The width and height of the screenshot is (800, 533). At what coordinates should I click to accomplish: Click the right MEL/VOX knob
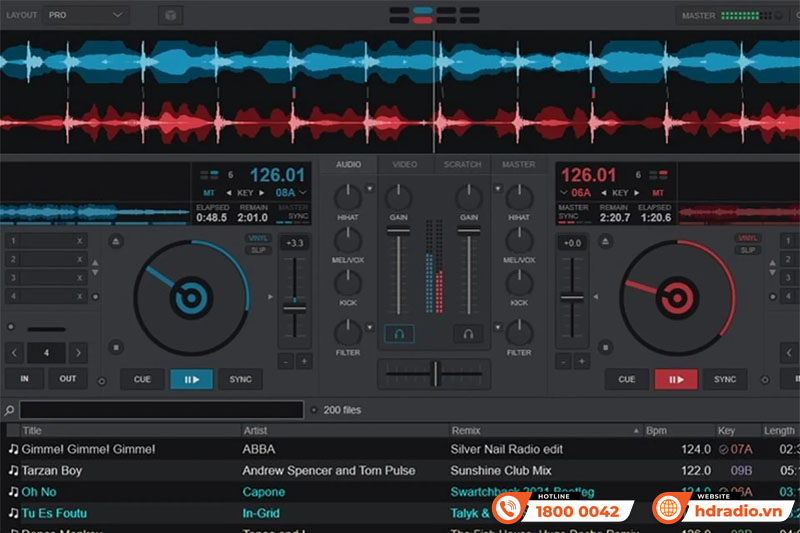tap(519, 240)
